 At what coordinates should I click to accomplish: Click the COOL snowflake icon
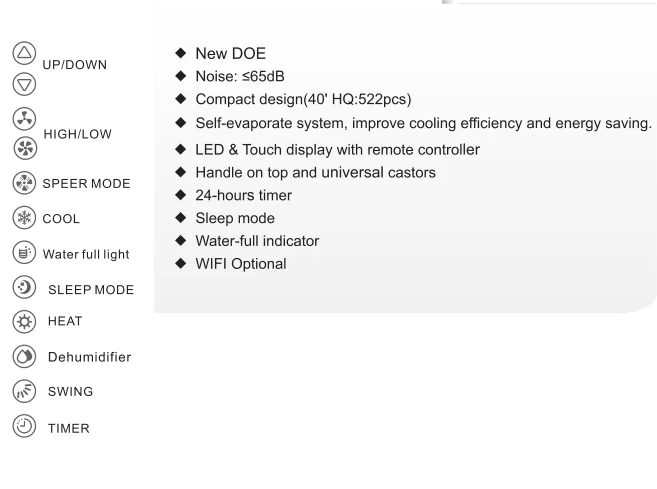[24, 218]
